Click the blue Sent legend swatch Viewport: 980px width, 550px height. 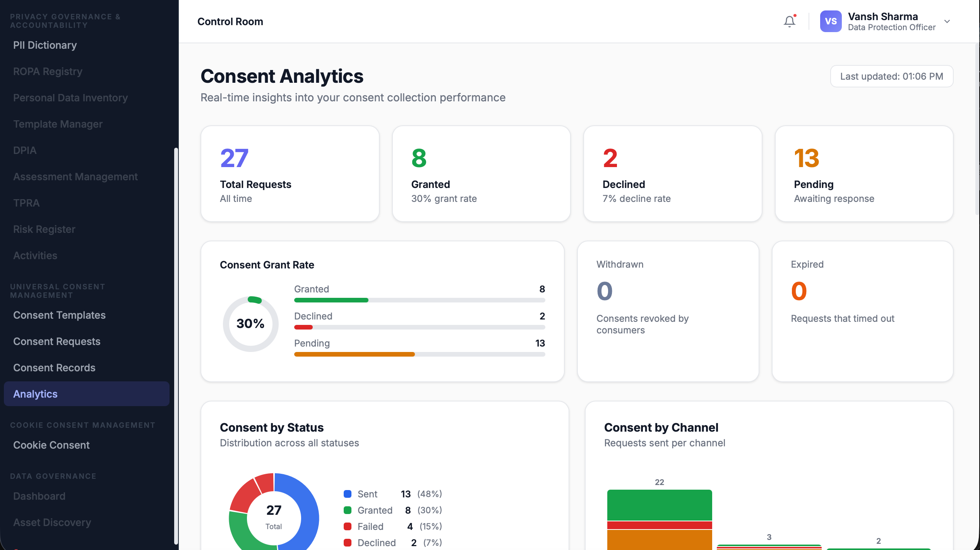[348, 494]
